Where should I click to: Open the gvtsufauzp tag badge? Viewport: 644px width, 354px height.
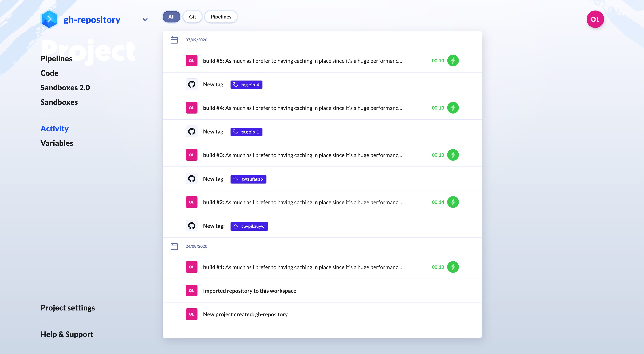pos(248,179)
